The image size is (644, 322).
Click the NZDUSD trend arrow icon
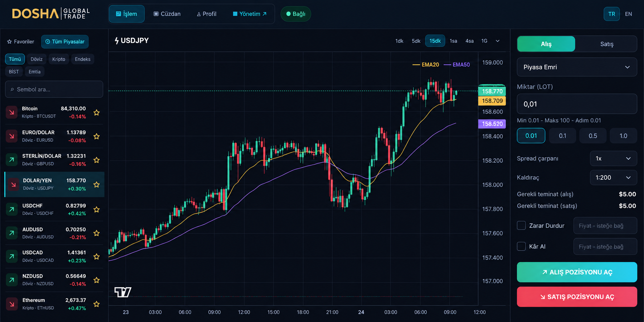tap(12, 280)
